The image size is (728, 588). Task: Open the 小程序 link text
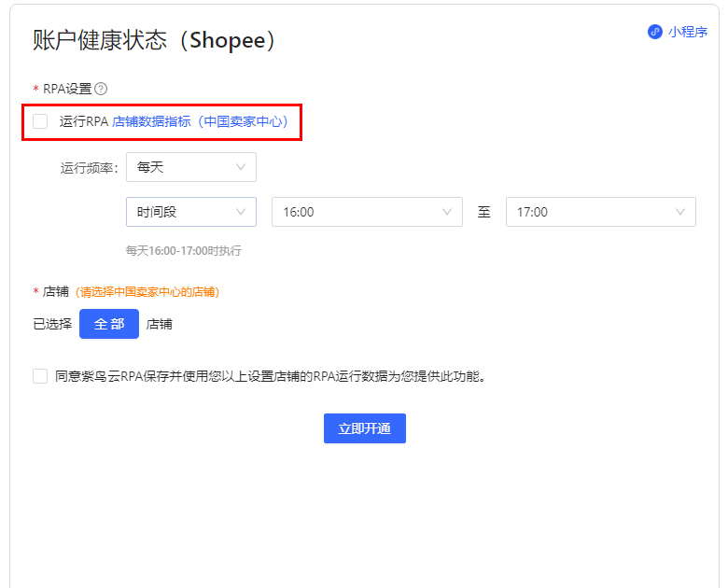[x=688, y=32]
